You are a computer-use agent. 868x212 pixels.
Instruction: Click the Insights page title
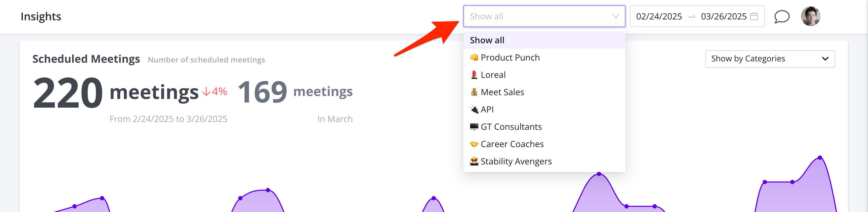coord(41,16)
